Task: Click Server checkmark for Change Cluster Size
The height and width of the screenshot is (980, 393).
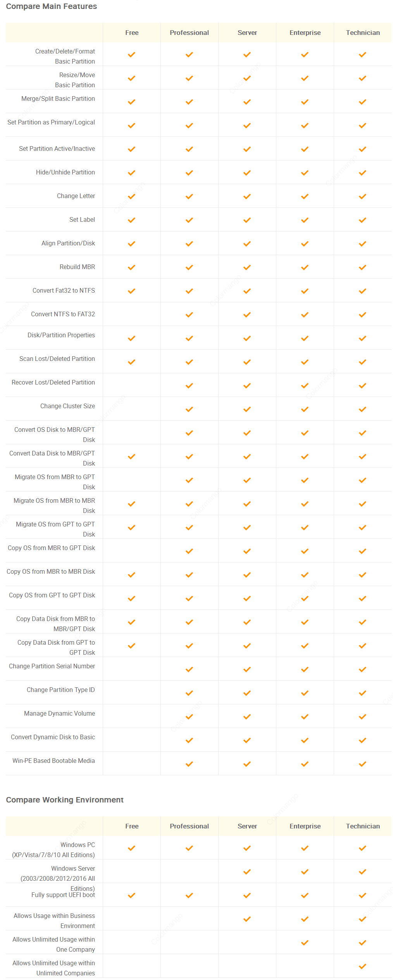Action: (247, 409)
